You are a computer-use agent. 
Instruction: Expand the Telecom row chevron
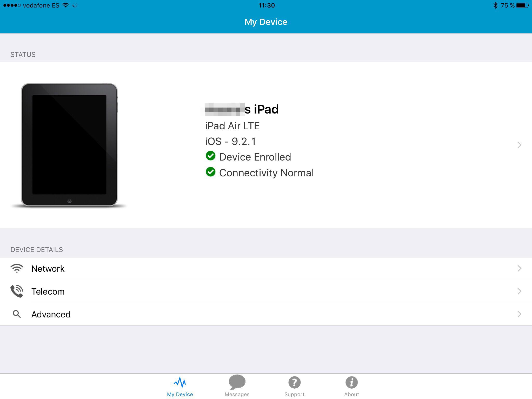click(x=519, y=291)
